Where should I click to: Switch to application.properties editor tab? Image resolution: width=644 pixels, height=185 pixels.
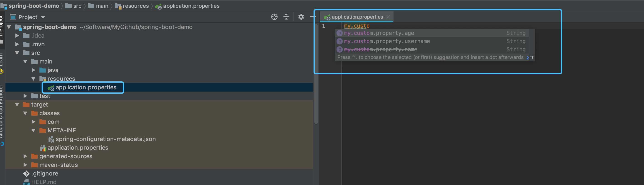click(x=357, y=17)
